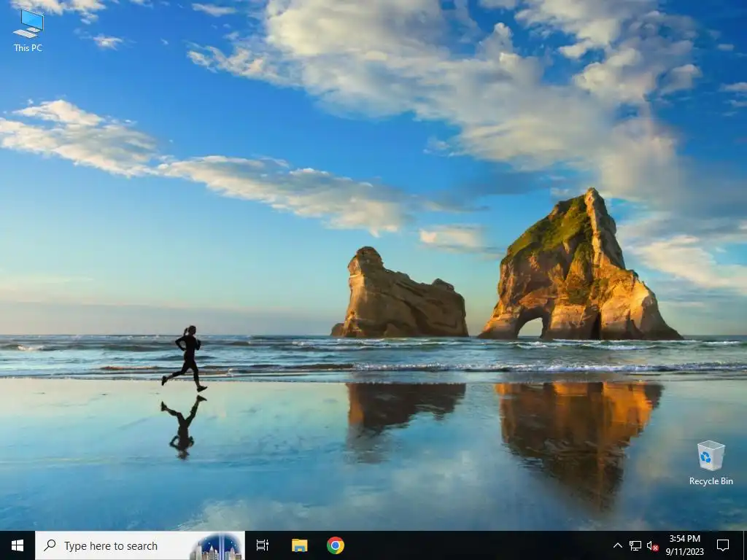Open the Windows Start menu

coord(18,545)
